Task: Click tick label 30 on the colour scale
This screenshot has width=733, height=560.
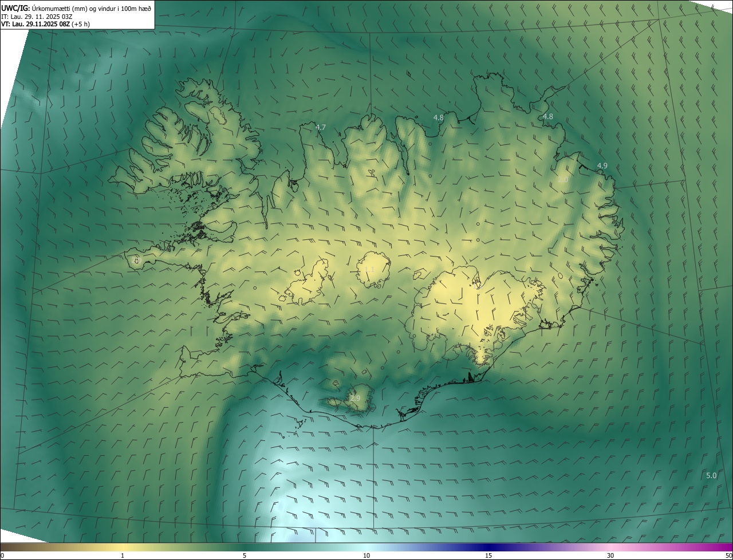Action: click(610, 555)
